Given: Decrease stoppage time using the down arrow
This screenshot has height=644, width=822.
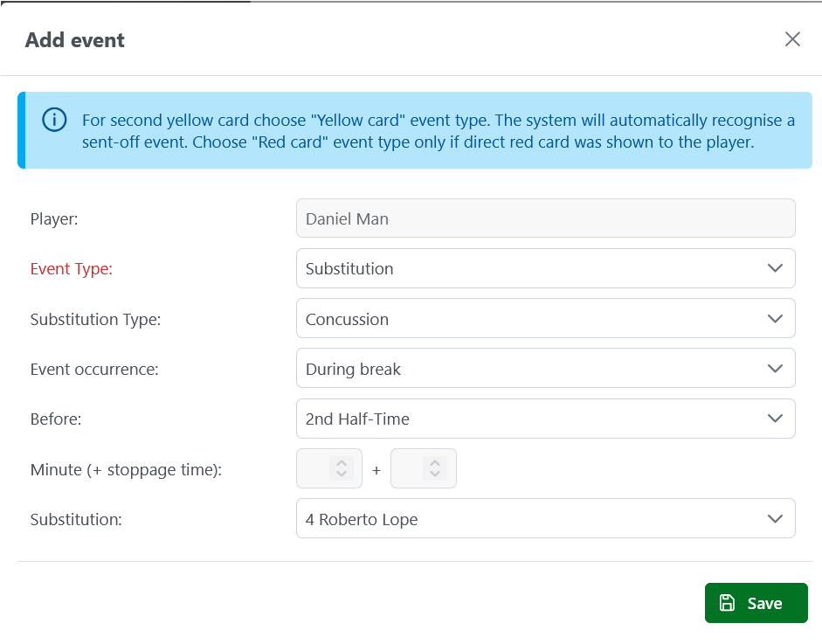Looking at the screenshot, I should [434, 475].
